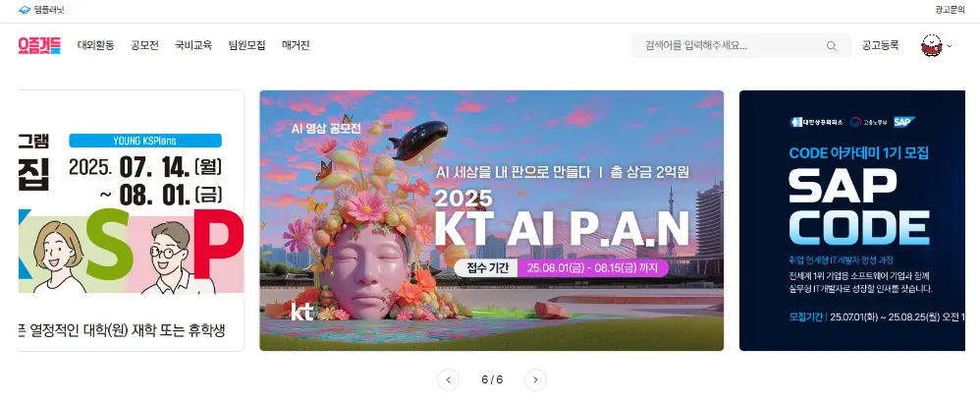Open the KT AI P.A.N banner
The width and height of the screenshot is (980, 404).
click(491, 221)
